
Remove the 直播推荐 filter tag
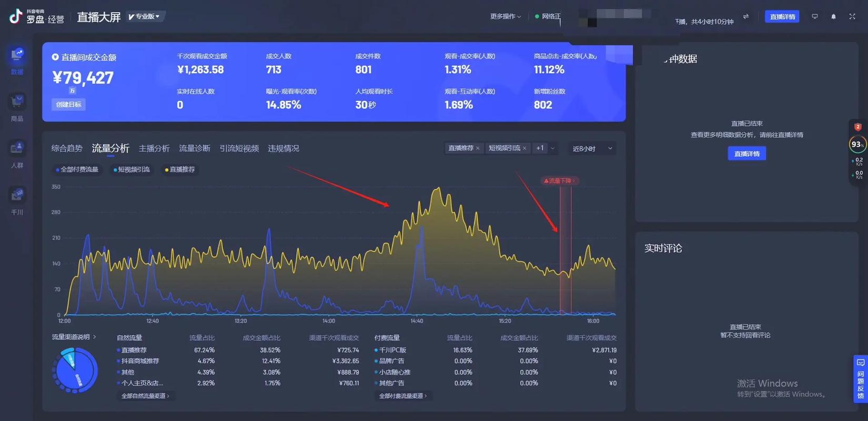pos(478,148)
